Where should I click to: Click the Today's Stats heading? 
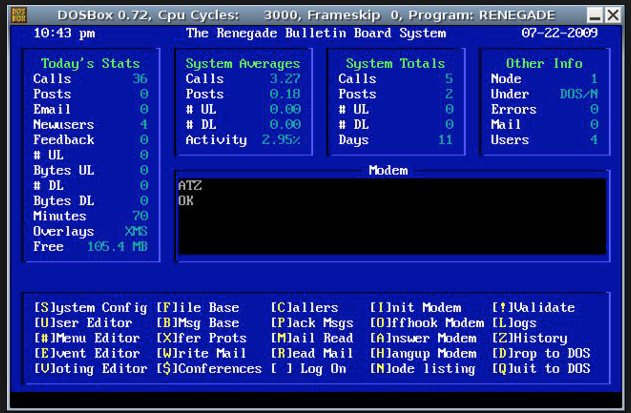coord(90,64)
